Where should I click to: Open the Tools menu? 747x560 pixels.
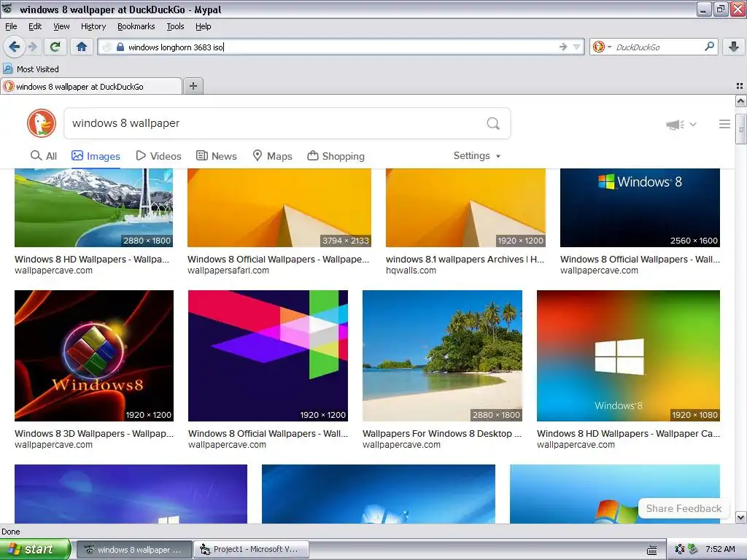point(175,27)
